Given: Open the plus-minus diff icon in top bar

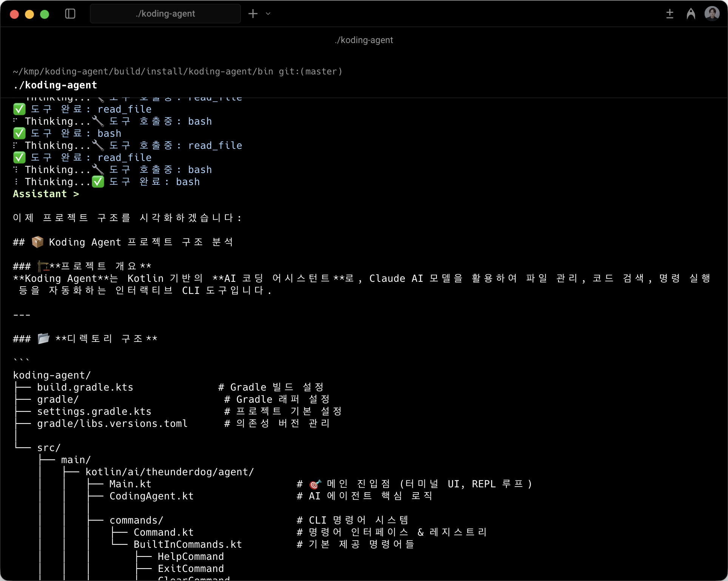Looking at the screenshot, I should (x=669, y=14).
